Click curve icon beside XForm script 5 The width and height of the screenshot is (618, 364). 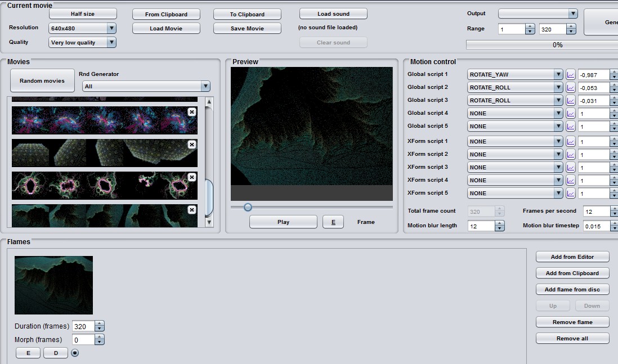[571, 194]
